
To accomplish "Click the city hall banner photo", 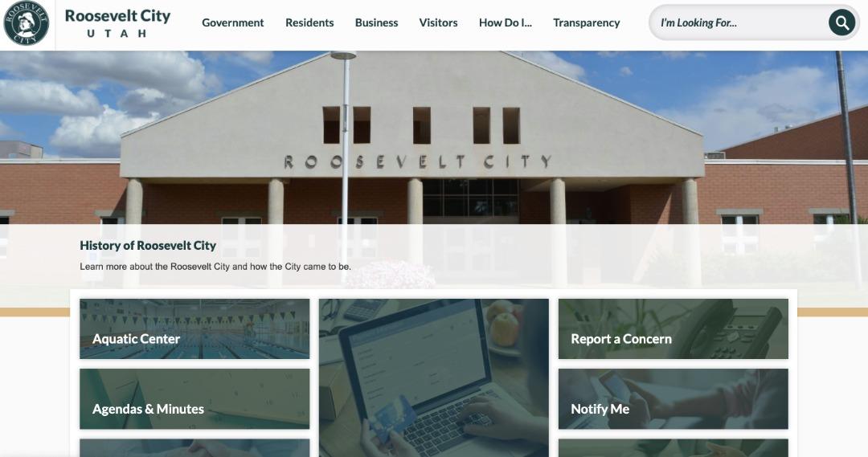I will tap(434, 137).
